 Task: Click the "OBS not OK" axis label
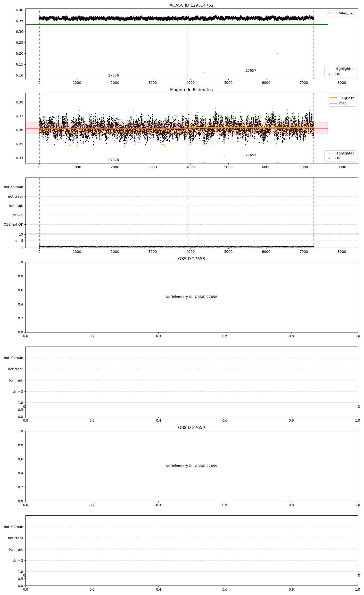click(x=13, y=225)
